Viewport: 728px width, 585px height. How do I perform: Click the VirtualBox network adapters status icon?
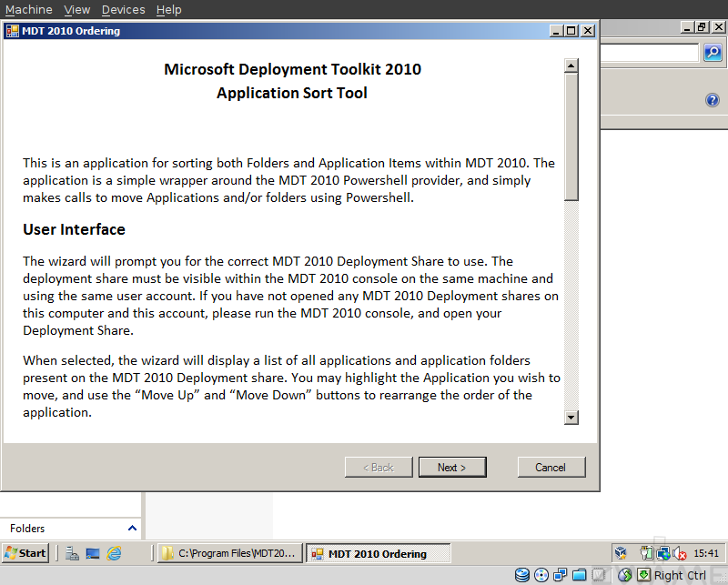pos(561,575)
